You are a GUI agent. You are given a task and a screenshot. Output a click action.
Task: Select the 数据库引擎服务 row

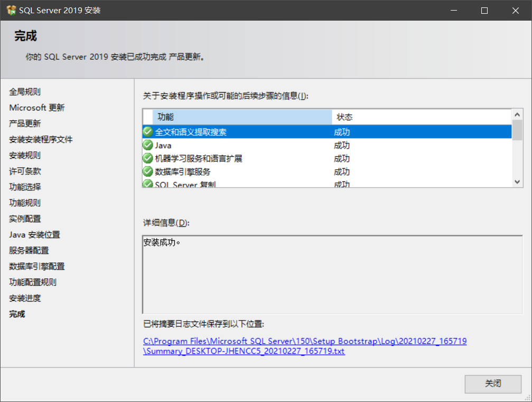pos(327,171)
